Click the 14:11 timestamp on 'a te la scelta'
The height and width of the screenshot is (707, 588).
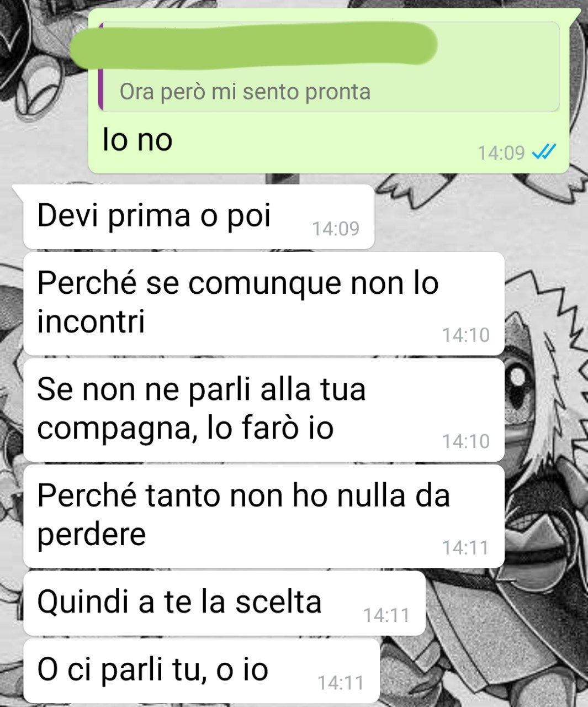point(386,615)
